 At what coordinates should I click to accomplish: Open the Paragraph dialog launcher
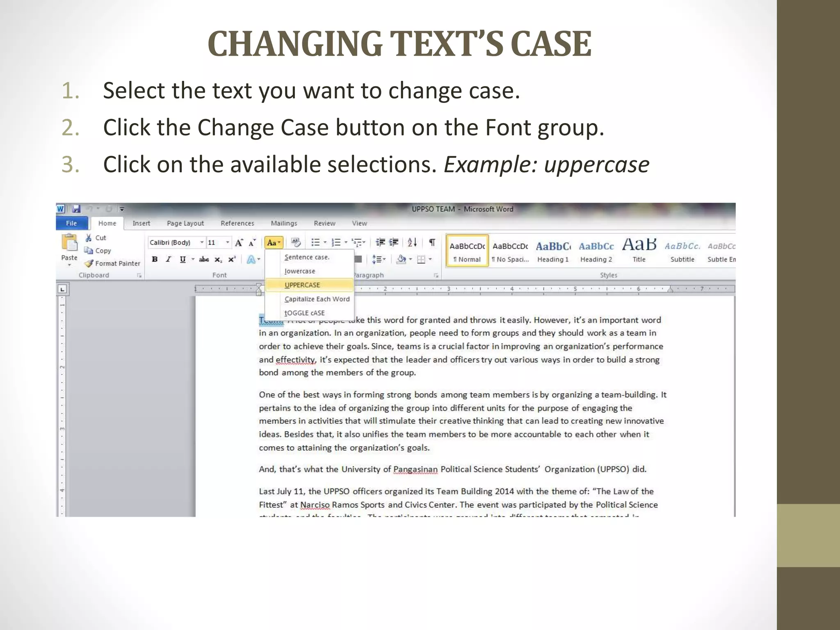[x=436, y=276]
